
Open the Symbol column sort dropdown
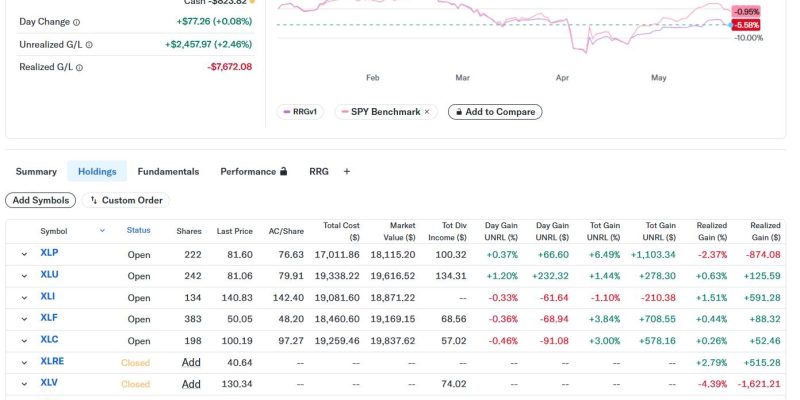(x=102, y=231)
